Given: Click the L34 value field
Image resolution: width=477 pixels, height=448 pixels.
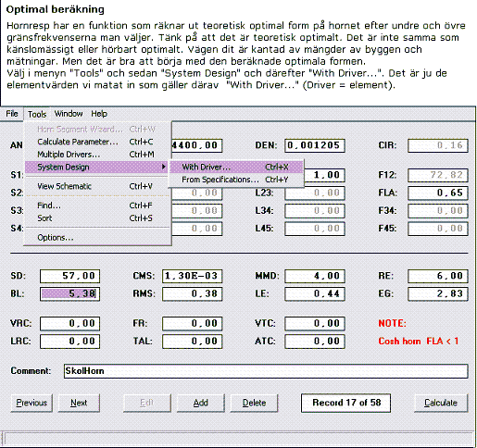Looking at the screenshot, I should pyautogui.click(x=315, y=211).
